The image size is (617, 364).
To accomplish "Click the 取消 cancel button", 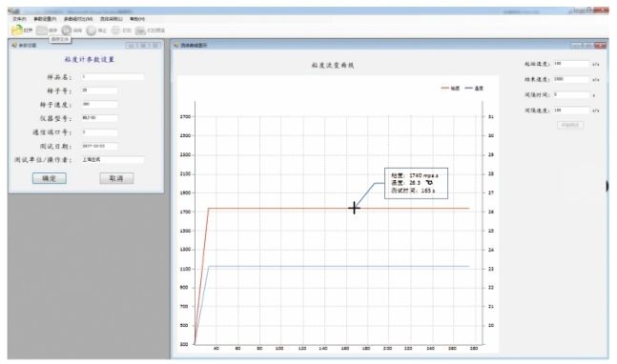I will coord(116,178).
